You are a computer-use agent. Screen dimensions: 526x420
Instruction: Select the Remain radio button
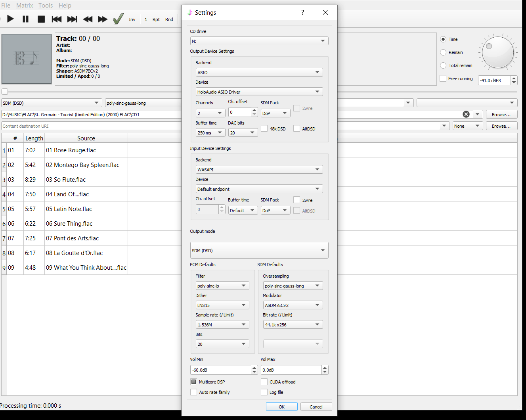click(x=443, y=52)
